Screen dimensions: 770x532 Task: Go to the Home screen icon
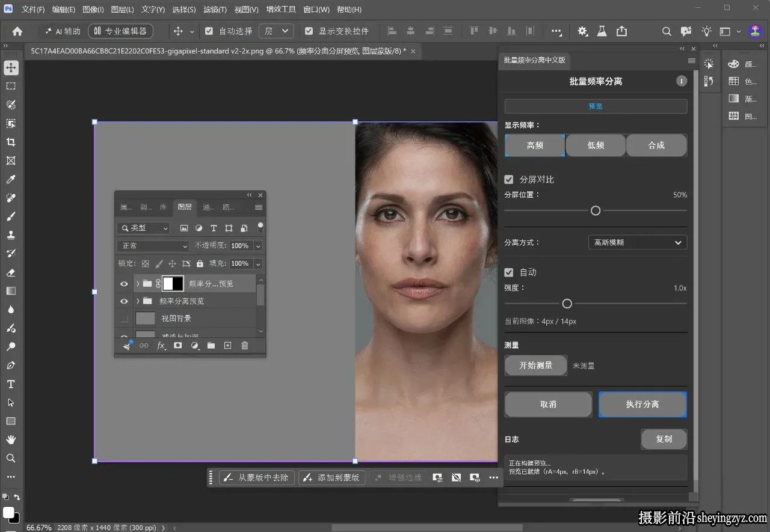click(x=17, y=31)
